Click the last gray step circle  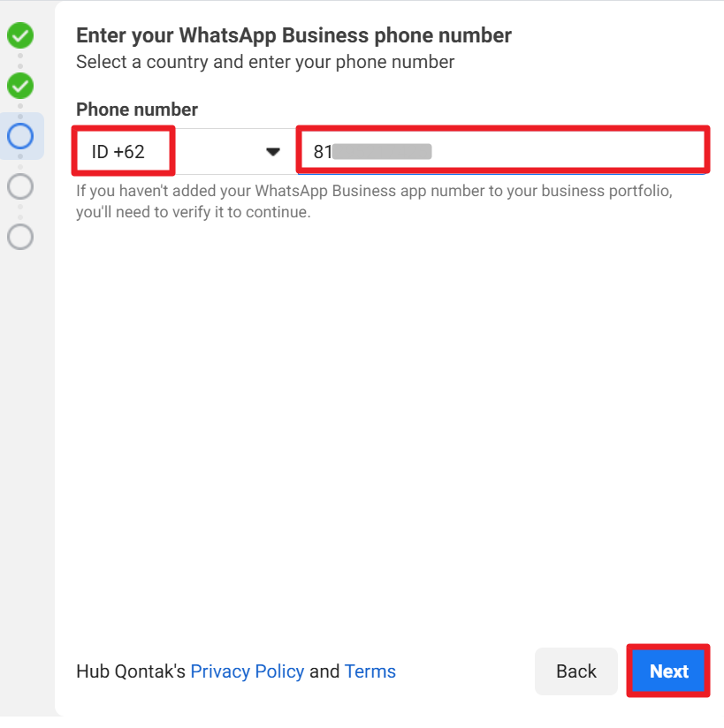[x=20, y=237]
